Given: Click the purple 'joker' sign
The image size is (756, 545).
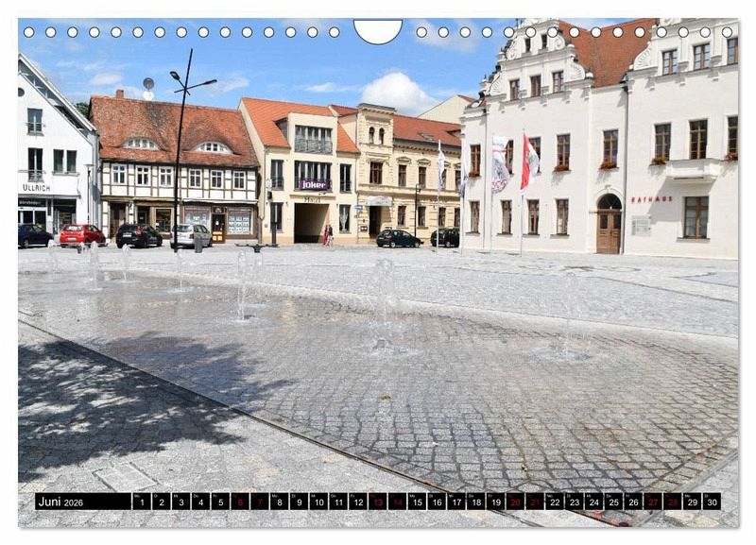Looking at the screenshot, I should [314, 184].
